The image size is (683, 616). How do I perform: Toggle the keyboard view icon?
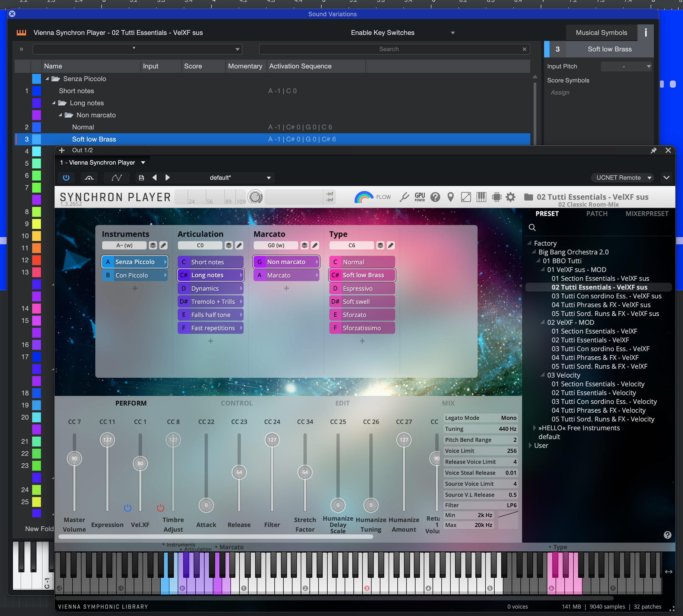[x=481, y=197]
